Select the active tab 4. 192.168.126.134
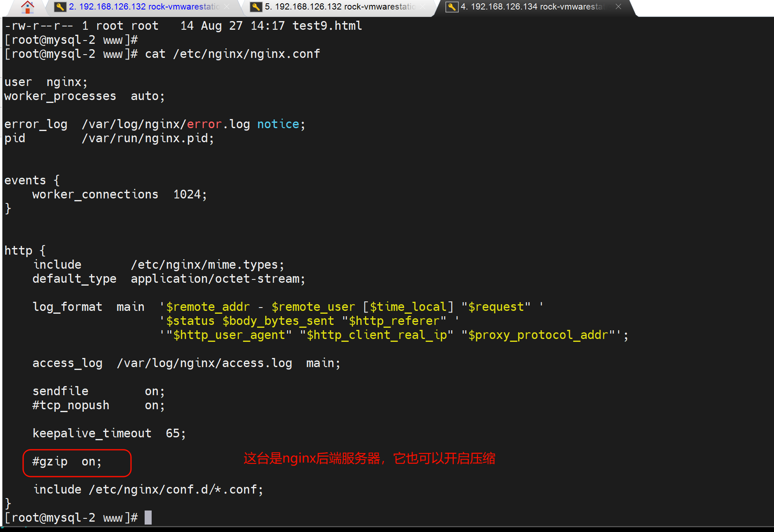The width and height of the screenshot is (774, 532). pos(532,7)
